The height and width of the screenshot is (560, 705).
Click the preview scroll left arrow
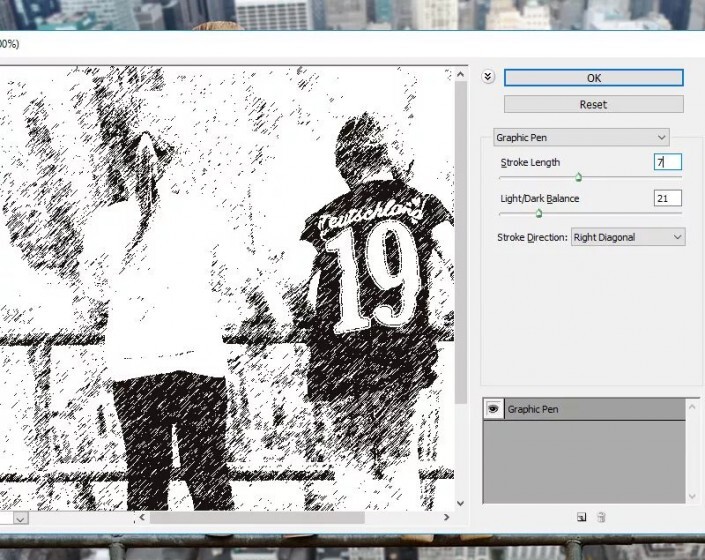point(143,518)
